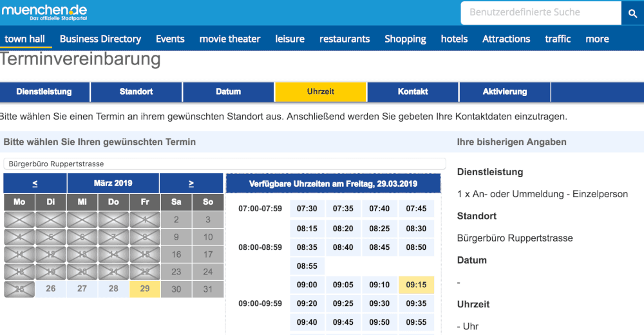The image size is (644, 335).
Task: Click March 28 calendar day
Action: pyautogui.click(x=113, y=289)
